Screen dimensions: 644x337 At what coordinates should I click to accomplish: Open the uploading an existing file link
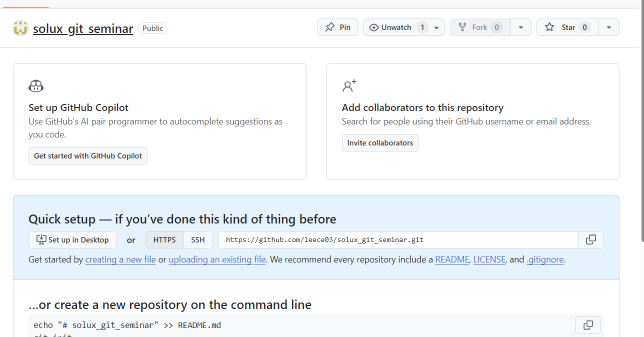point(217,260)
